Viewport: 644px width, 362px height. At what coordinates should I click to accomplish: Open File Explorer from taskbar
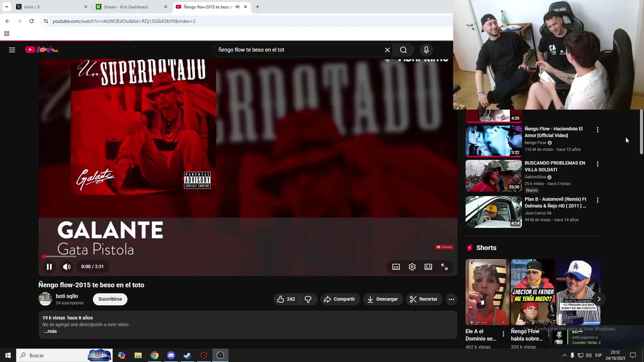pyautogui.click(x=138, y=355)
